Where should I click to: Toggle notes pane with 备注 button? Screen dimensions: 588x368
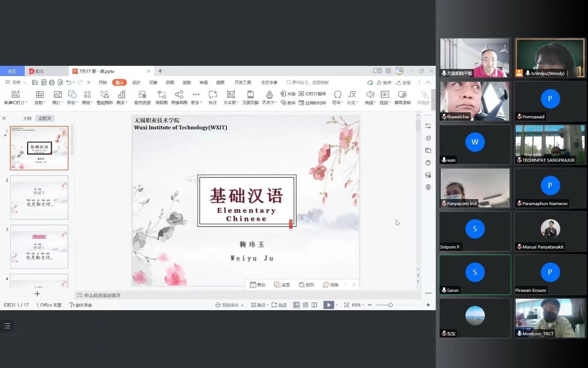(259, 305)
